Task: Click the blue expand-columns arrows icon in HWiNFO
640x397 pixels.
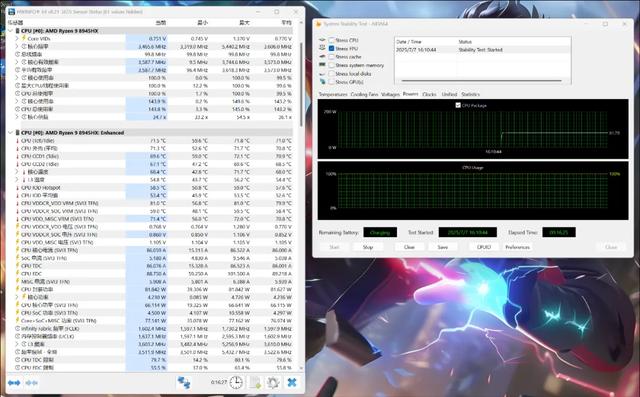Action: pyautogui.click(x=14, y=383)
